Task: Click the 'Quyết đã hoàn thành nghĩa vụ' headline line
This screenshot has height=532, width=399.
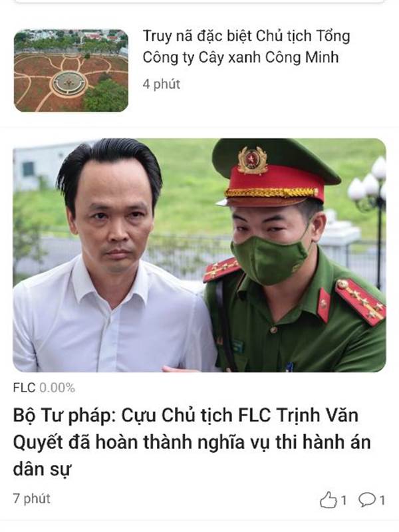Action: pos(192,443)
